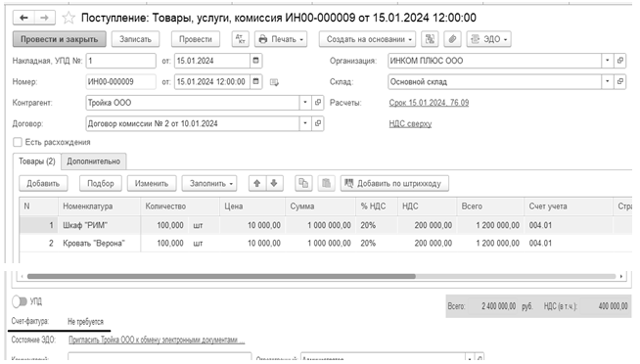The height and width of the screenshot is (364, 640).
Task: Switch to Дополнительно tab
Action: [94, 161]
